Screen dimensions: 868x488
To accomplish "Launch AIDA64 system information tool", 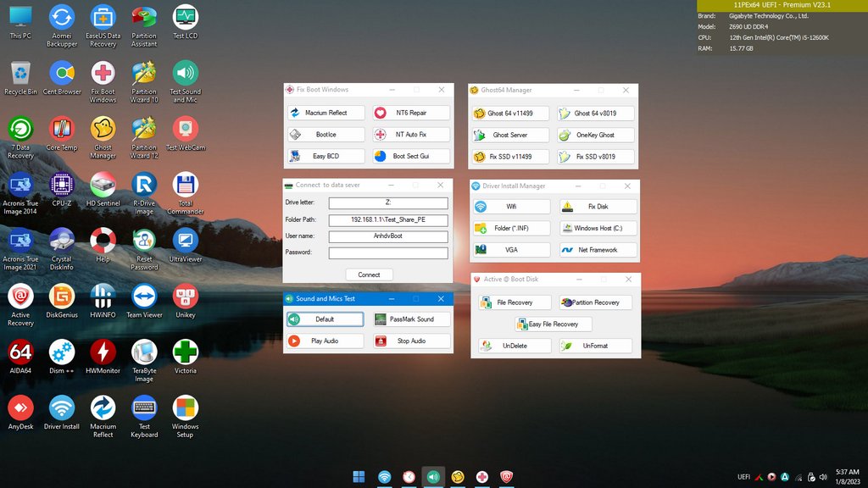I will tap(20, 353).
